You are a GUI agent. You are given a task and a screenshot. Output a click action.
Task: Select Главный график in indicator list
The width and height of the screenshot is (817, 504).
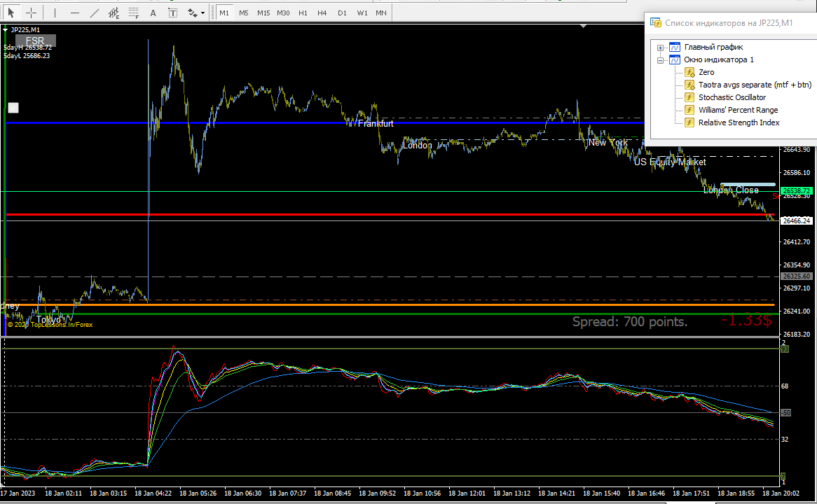click(713, 48)
